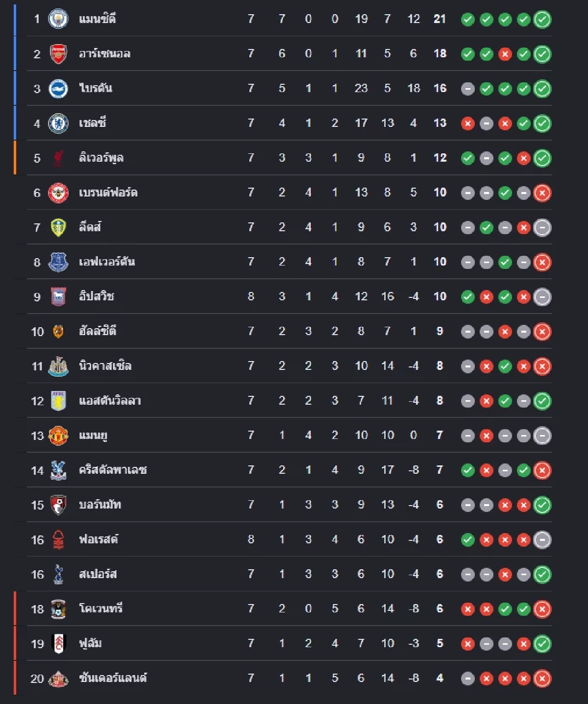Screen dimensions: 588x704
Task: Click the Manchester City crest icon
Action: coord(58,19)
